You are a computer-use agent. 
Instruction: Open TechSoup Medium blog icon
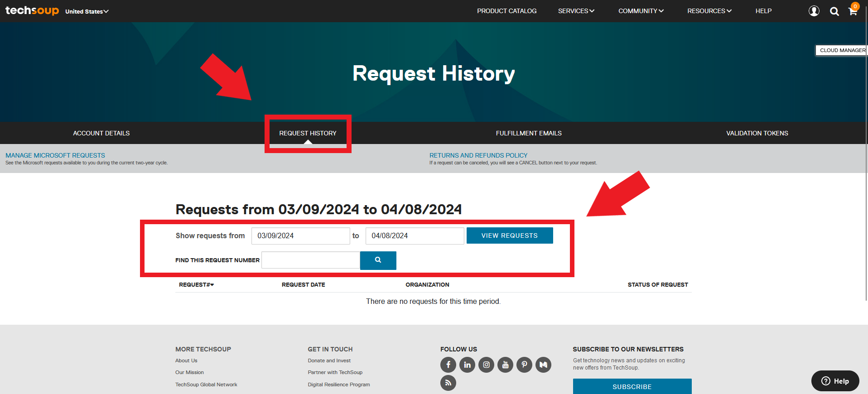[543, 365]
